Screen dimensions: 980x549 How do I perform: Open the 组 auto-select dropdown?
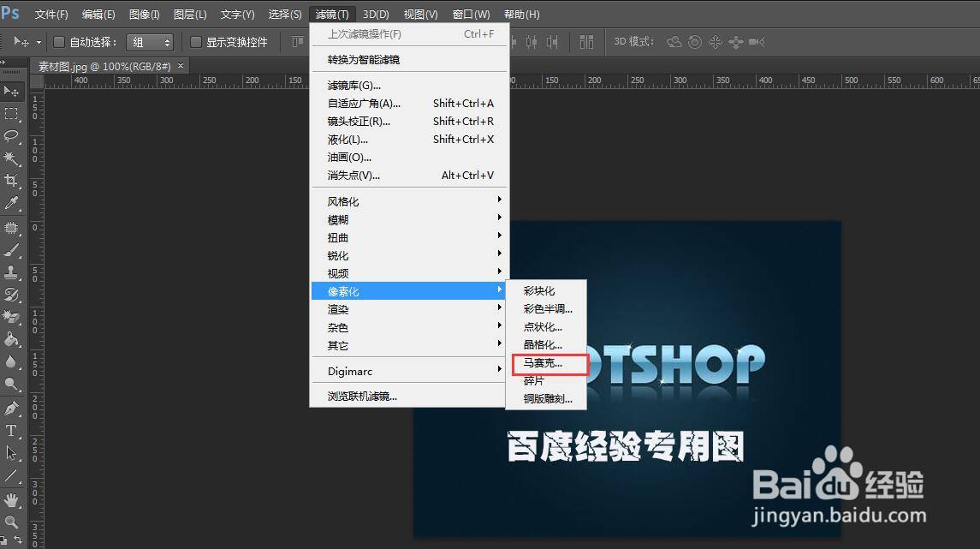(x=150, y=41)
